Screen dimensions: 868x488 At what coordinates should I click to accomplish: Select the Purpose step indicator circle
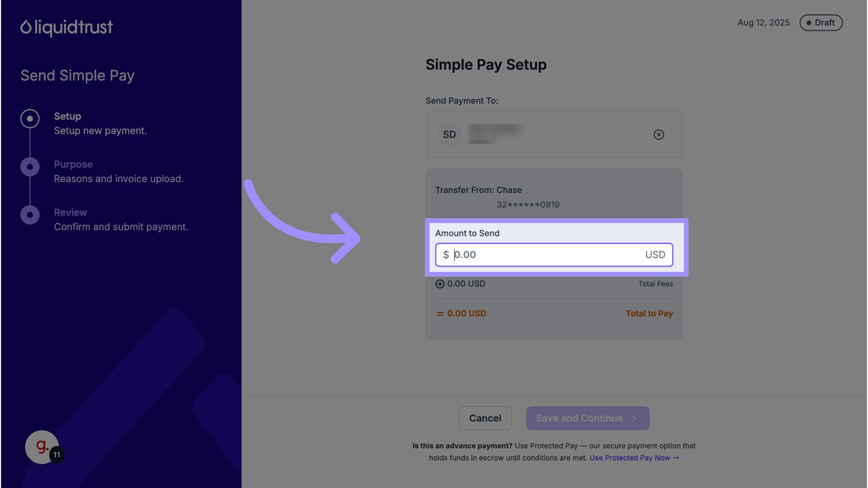tap(30, 167)
